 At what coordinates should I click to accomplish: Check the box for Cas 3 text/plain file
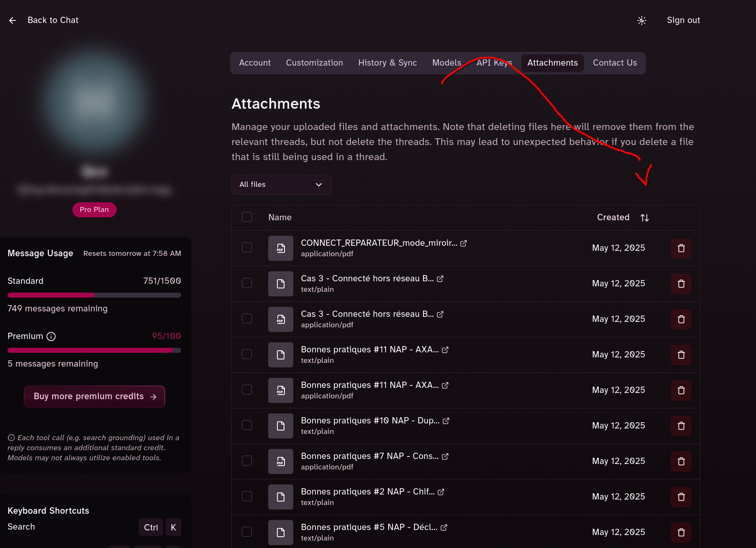(247, 283)
